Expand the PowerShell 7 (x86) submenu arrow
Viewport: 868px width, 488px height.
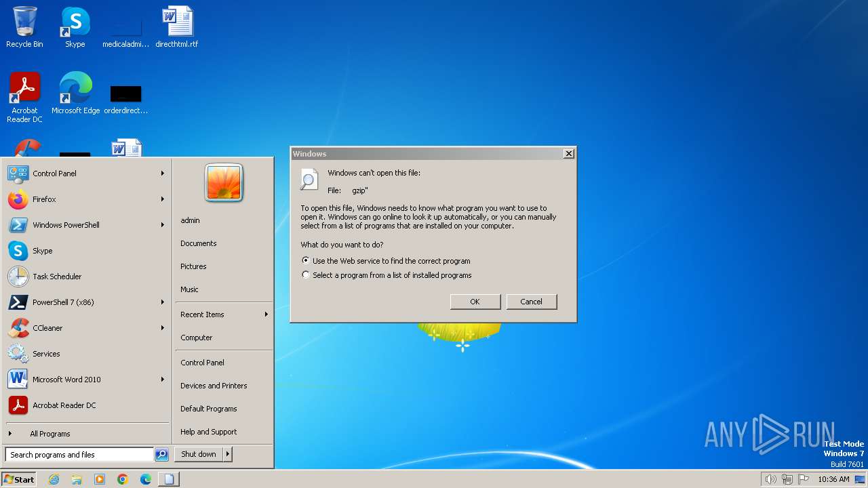pos(163,302)
